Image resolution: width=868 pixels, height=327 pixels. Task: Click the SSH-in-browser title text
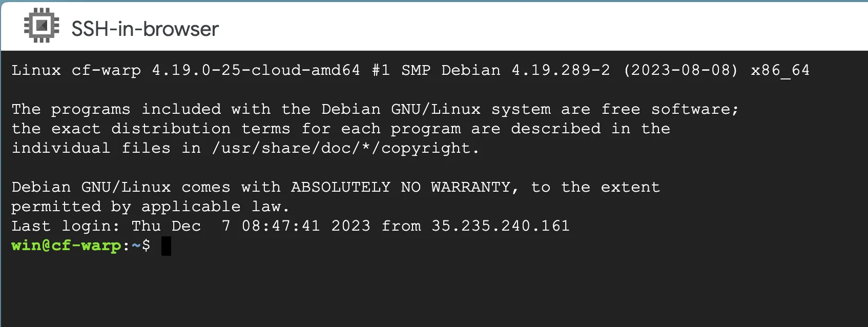pos(145,29)
